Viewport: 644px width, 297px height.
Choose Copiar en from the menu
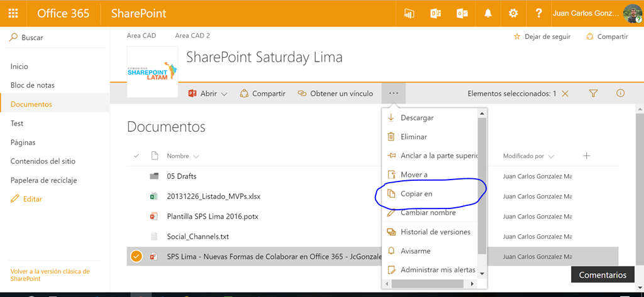point(416,193)
